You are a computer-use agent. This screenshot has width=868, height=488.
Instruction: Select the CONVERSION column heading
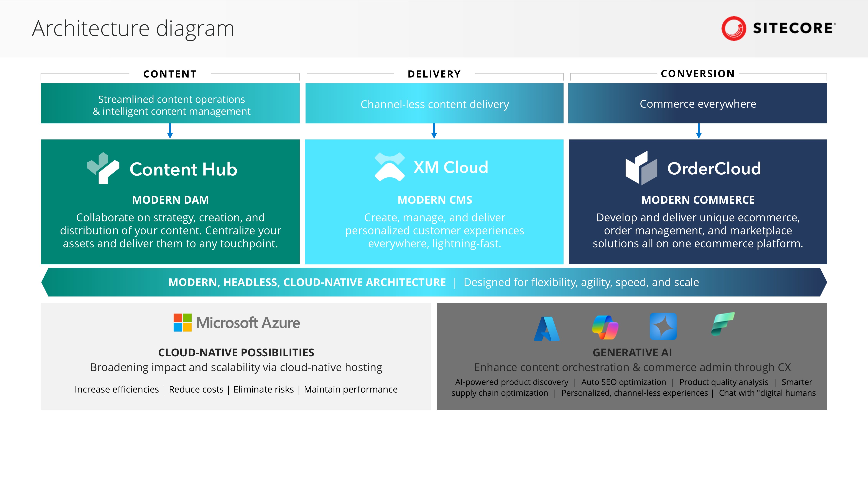coord(697,74)
